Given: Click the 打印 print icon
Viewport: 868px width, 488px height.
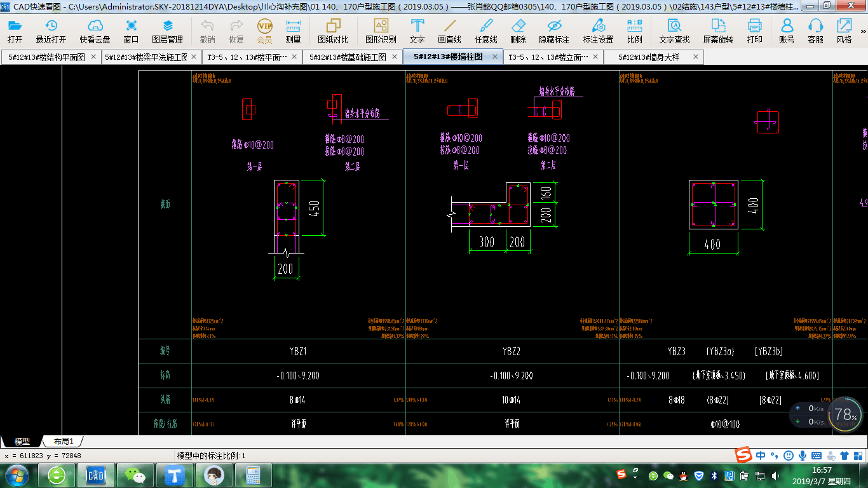Looking at the screenshot, I should pyautogui.click(x=754, y=31).
